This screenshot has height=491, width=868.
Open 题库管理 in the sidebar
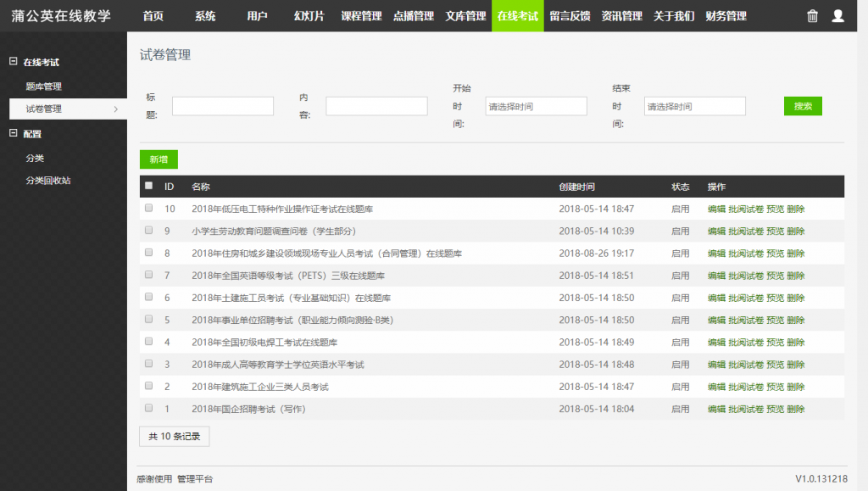[44, 86]
